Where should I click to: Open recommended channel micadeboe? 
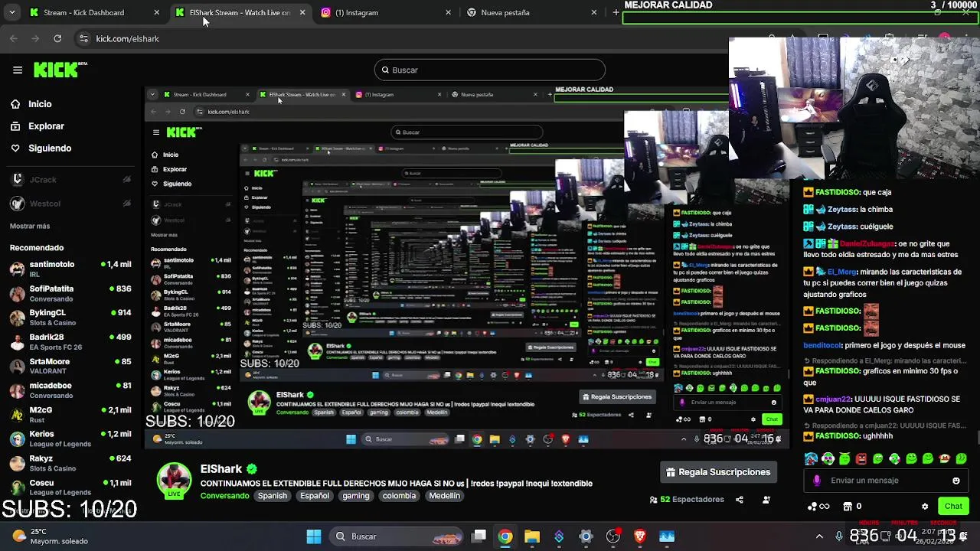(x=69, y=390)
